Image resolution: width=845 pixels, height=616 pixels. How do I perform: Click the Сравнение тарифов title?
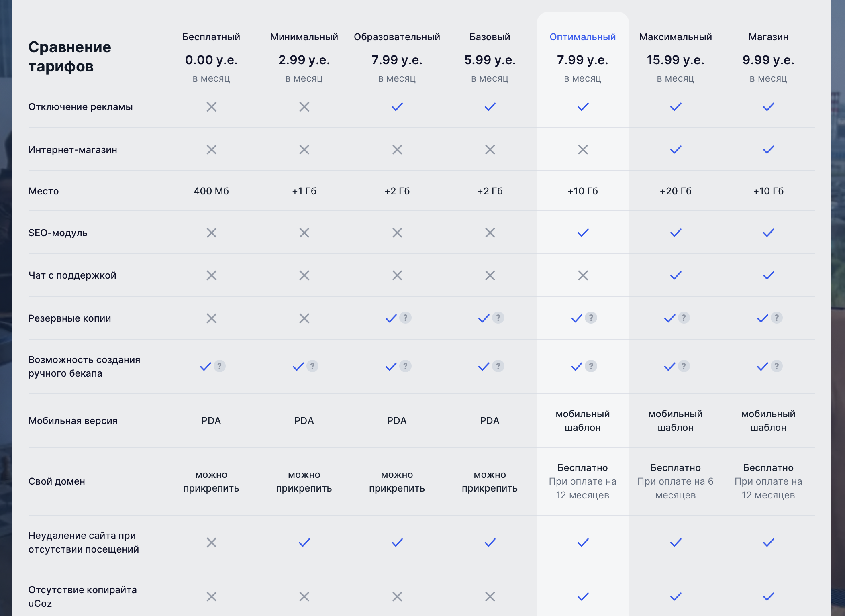(x=70, y=57)
